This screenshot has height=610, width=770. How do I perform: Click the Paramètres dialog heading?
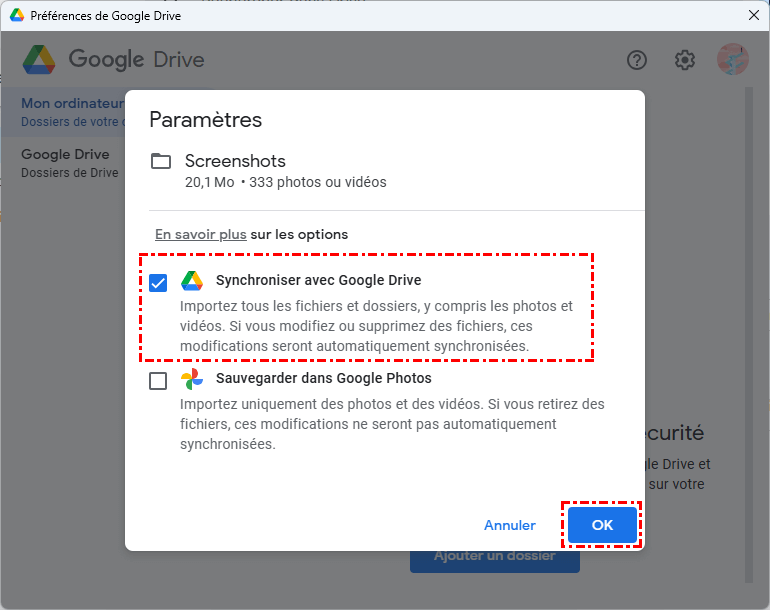tap(206, 120)
